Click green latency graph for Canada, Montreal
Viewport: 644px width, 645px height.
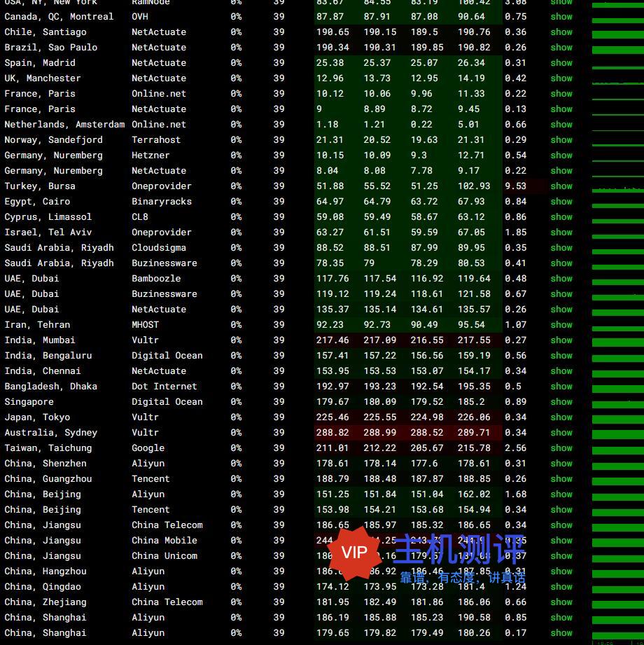pos(618,21)
